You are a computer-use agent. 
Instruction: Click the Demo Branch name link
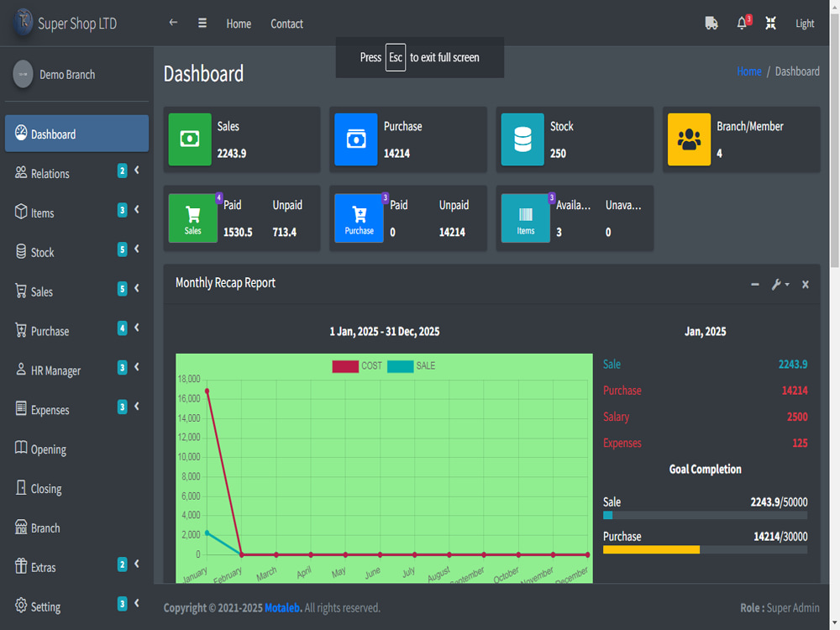click(67, 75)
